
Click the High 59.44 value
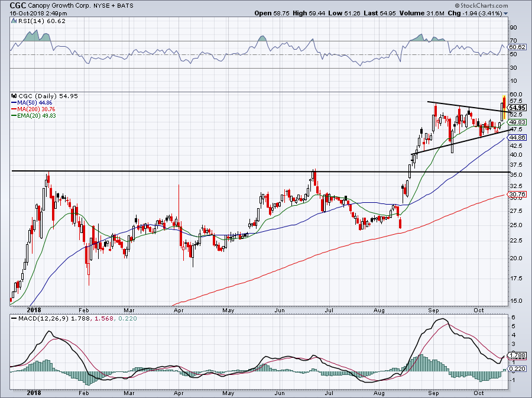tap(309, 13)
